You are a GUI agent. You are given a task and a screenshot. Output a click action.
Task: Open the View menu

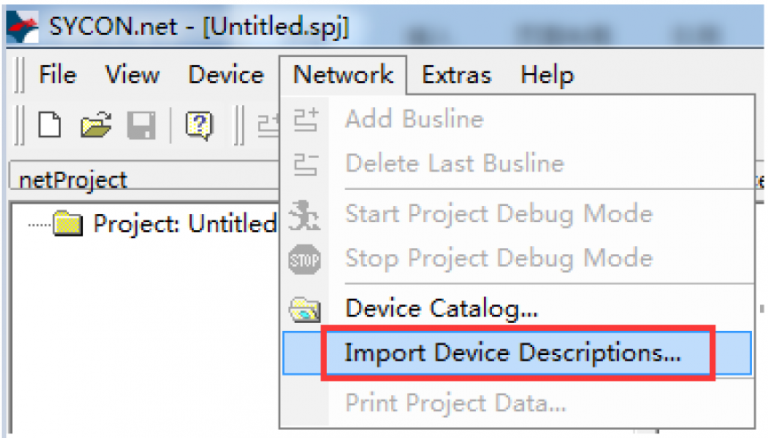tap(132, 75)
